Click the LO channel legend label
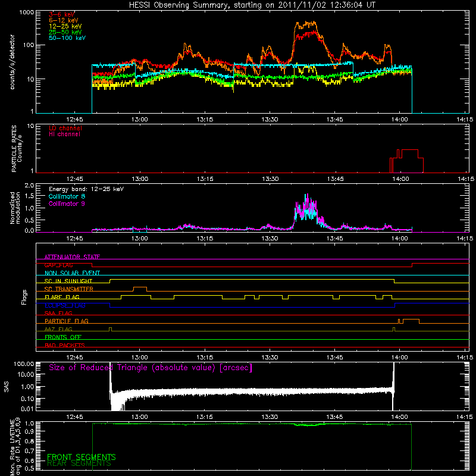The image size is (476, 476). click(x=65, y=128)
